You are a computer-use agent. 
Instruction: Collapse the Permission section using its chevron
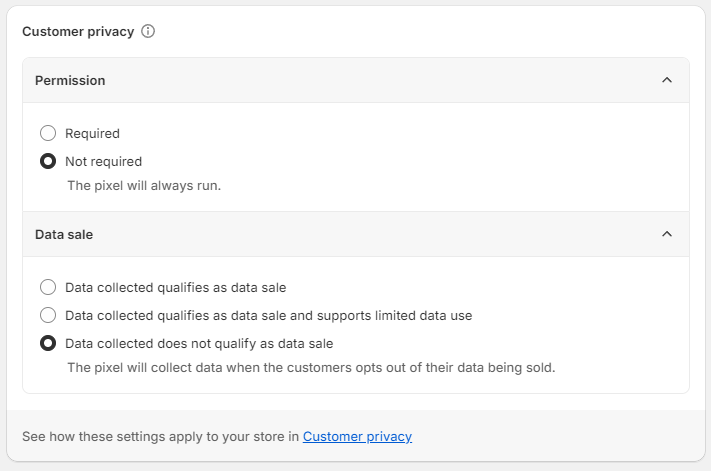point(667,80)
